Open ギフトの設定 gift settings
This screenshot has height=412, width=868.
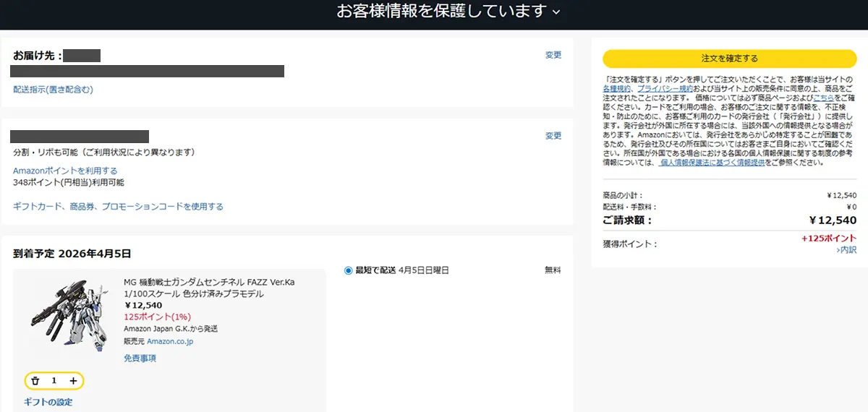(48, 402)
